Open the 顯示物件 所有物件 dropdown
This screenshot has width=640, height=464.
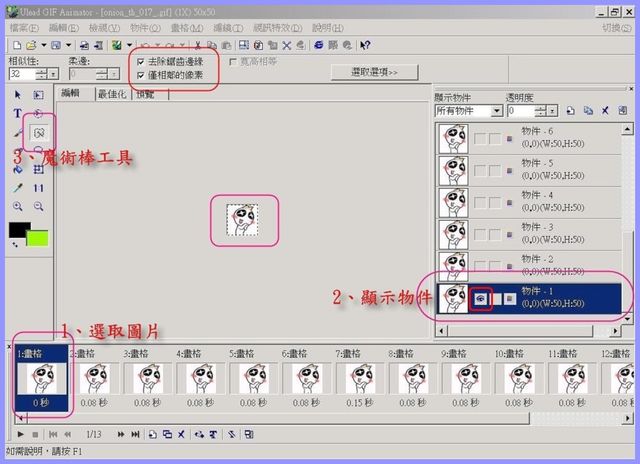497,111
